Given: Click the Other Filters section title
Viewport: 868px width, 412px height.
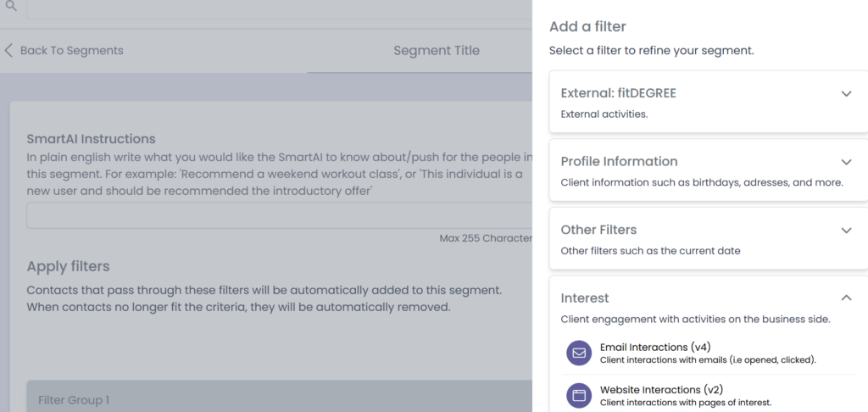Looking at the screenshot, I should coord(598,230).
